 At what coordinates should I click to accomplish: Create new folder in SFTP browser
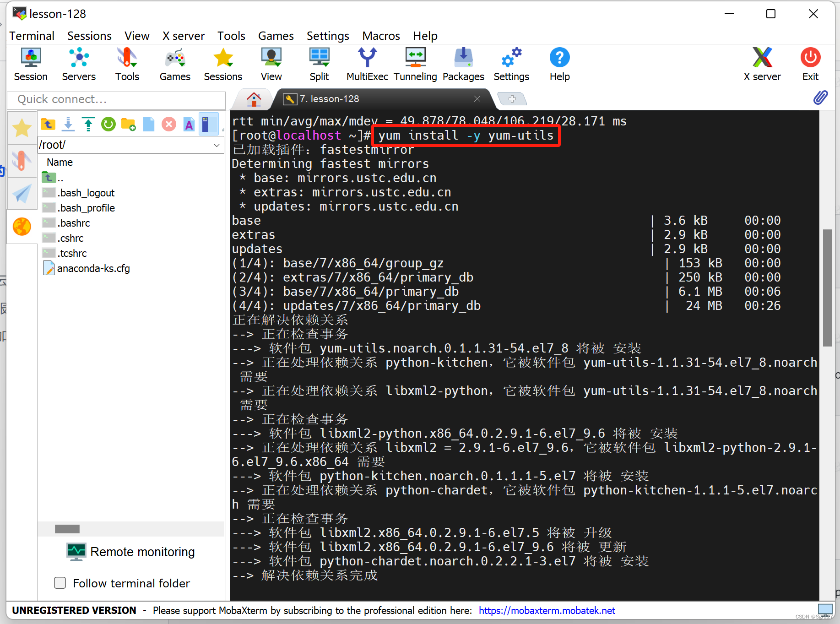(129, 124)
